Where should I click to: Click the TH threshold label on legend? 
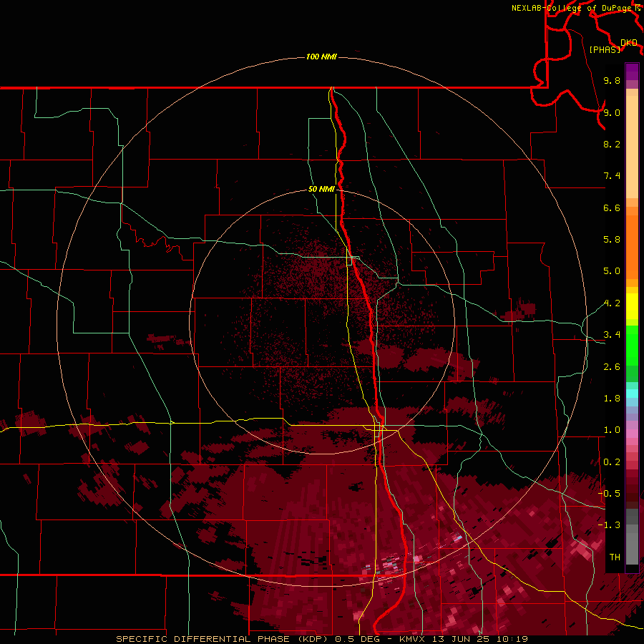[615, 557]
